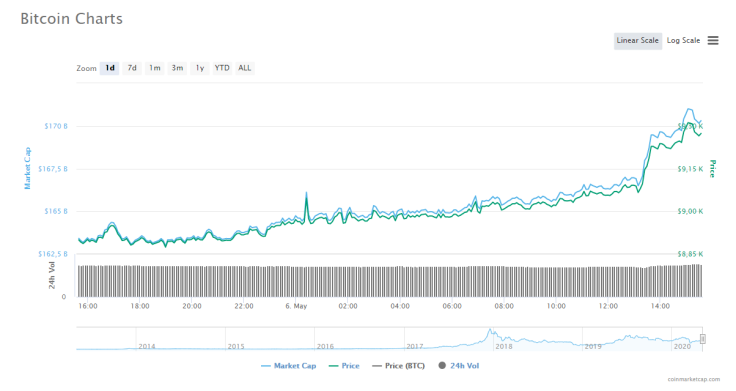The image size is (736, 391).
Task: Click the $167,5 B axis label
Action: pyautogui.click(x=53, y=169)
